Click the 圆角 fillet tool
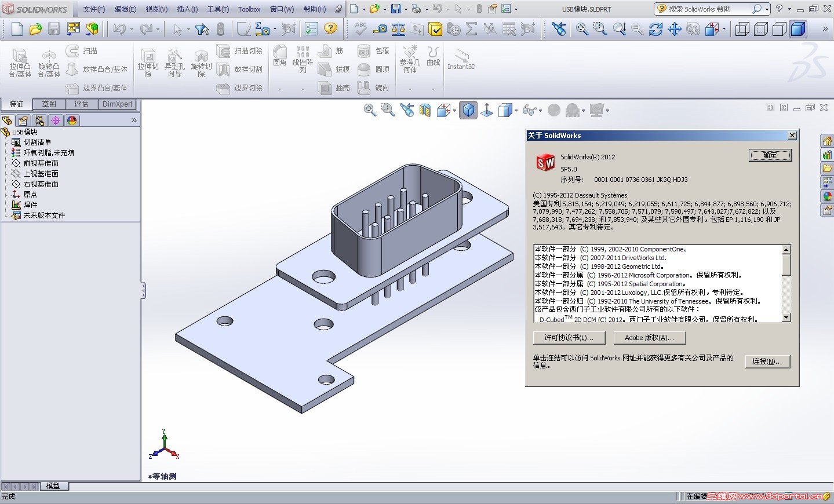 tap(280, 56)
